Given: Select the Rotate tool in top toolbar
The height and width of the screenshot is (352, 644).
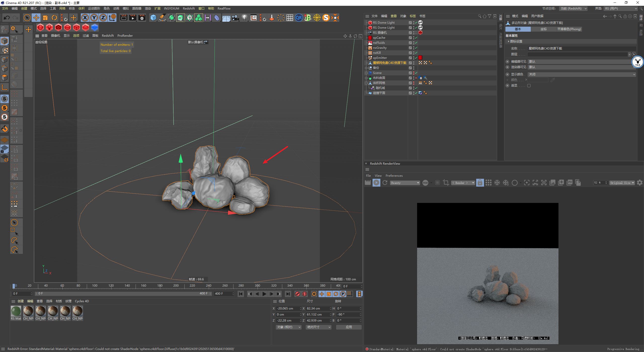Looking at the screenshot, I should (54, 18).
